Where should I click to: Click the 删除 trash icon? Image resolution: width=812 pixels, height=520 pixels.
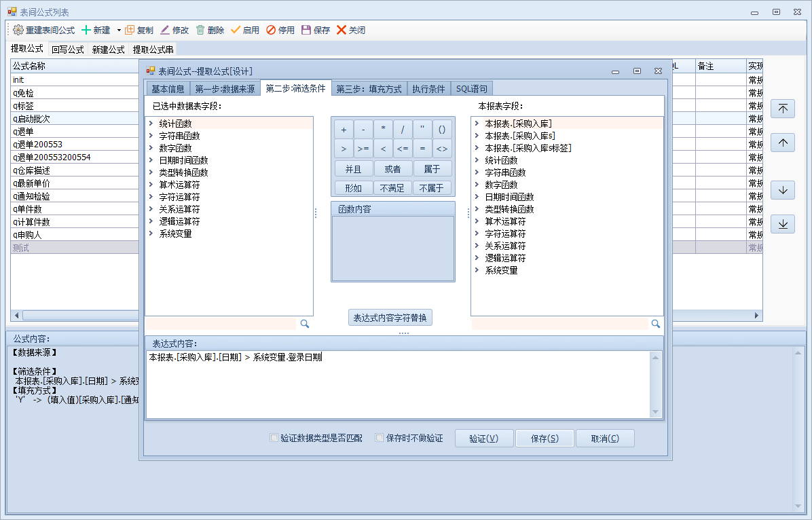(200, 30)
